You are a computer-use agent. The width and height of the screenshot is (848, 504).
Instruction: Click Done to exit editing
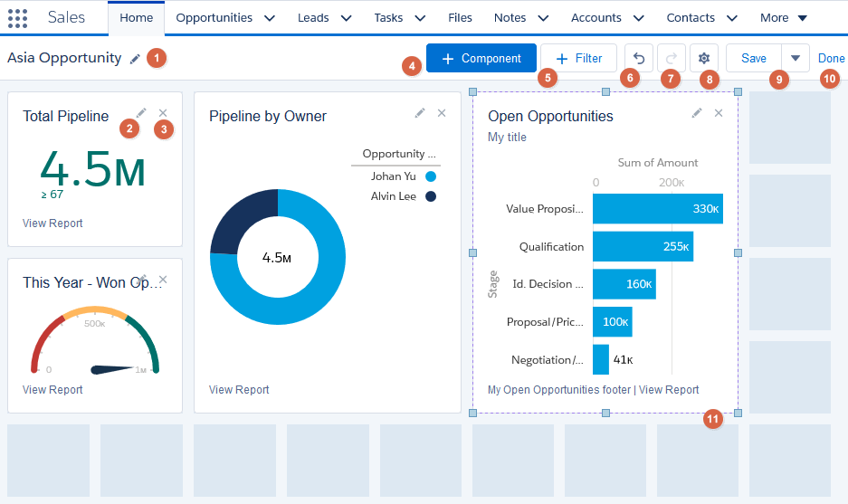point(831,58)
